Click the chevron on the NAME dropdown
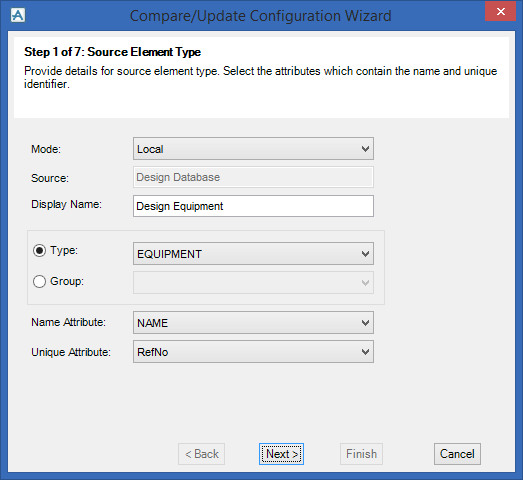Viewport: 523px width, 480px height. point(365,323)
